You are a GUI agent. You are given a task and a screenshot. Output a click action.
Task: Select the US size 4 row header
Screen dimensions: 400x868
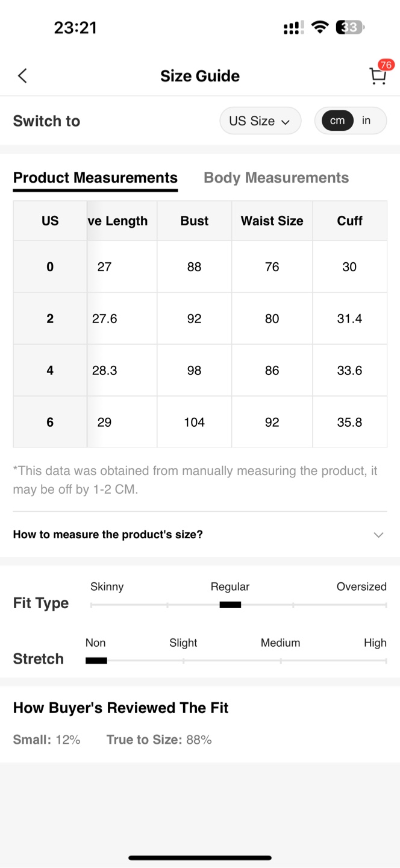click(50, 370)
